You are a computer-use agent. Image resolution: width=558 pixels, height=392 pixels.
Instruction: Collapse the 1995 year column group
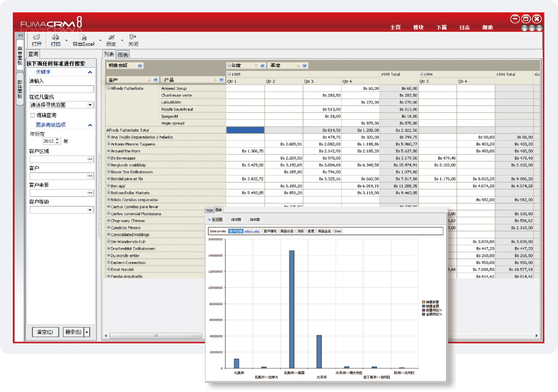(x=229, y=74)
